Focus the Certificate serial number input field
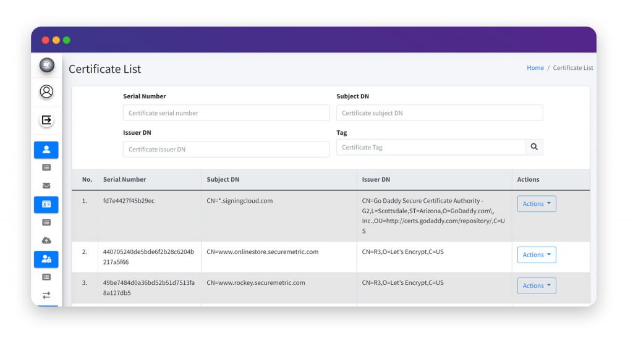The image size is (633, 364). click(226, 112)
